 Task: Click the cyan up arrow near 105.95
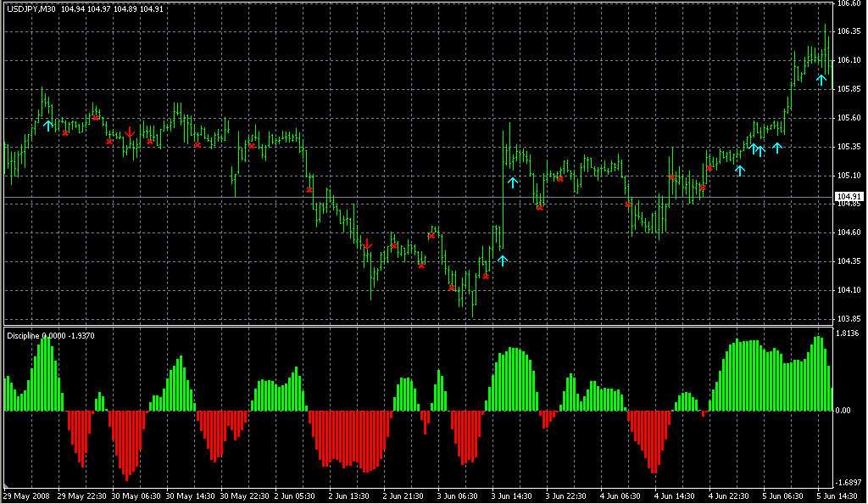click(x=821, y=80)
